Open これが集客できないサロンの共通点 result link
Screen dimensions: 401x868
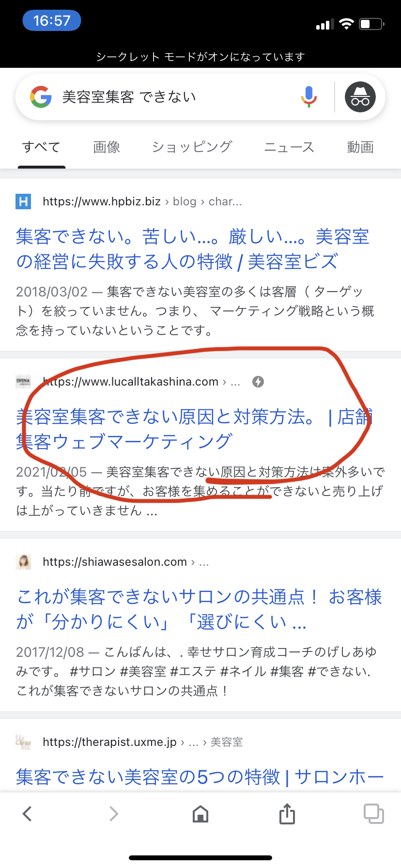pos(199,609)
